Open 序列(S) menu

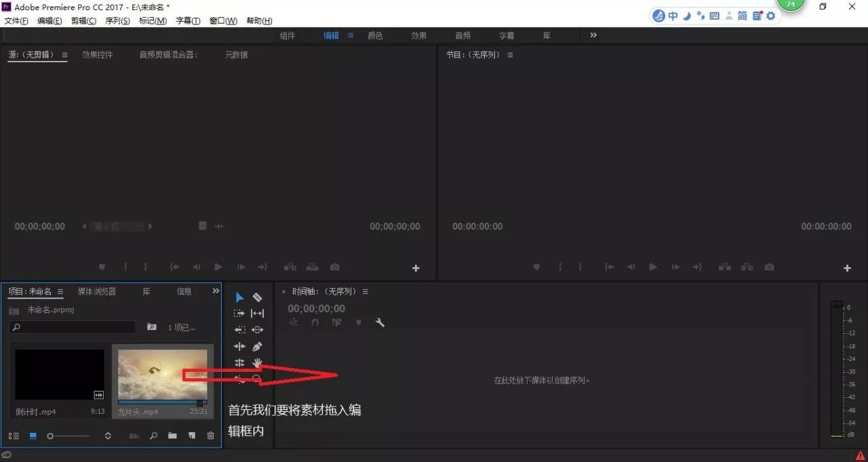[117, 21]
